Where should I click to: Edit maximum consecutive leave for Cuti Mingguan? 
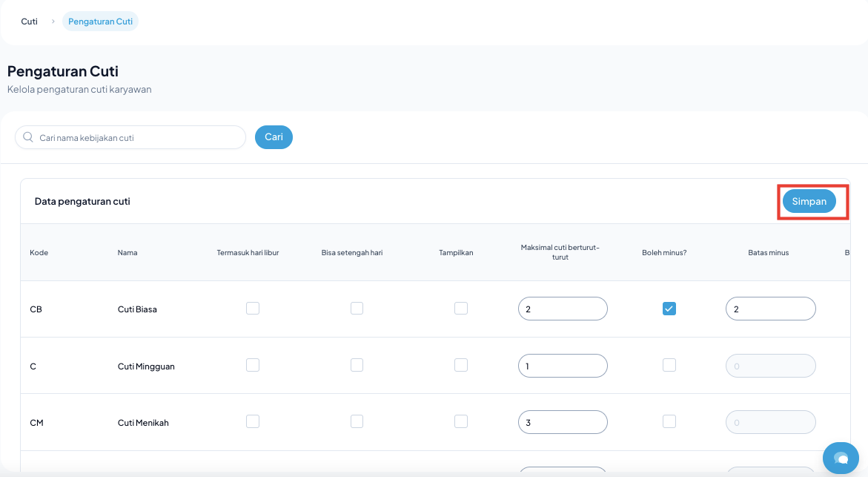click(x=563, y=365)
